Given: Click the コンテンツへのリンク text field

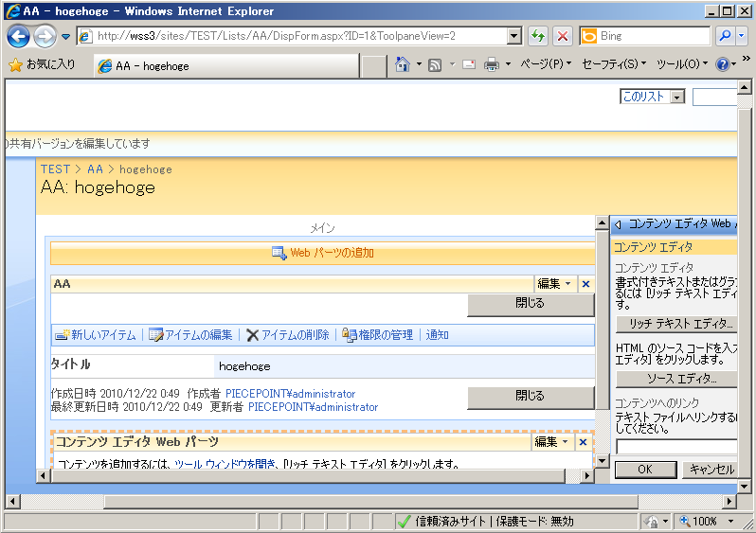Looking at the screenshot, I should point(677,446).
